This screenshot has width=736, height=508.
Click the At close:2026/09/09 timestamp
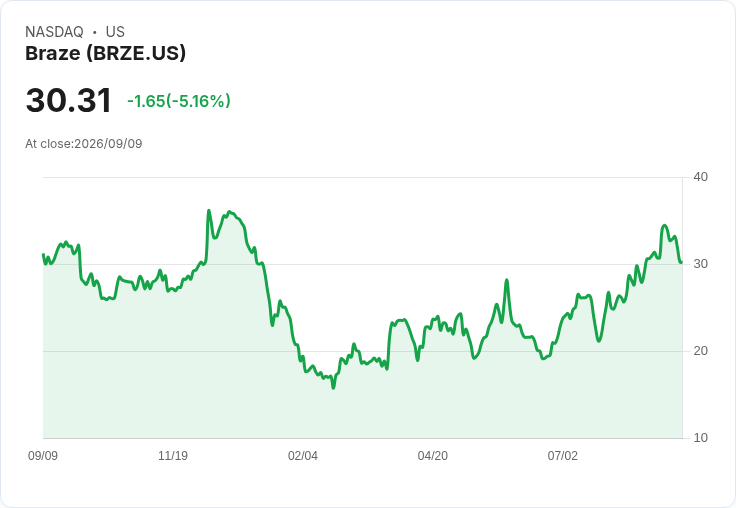[84, 144]
